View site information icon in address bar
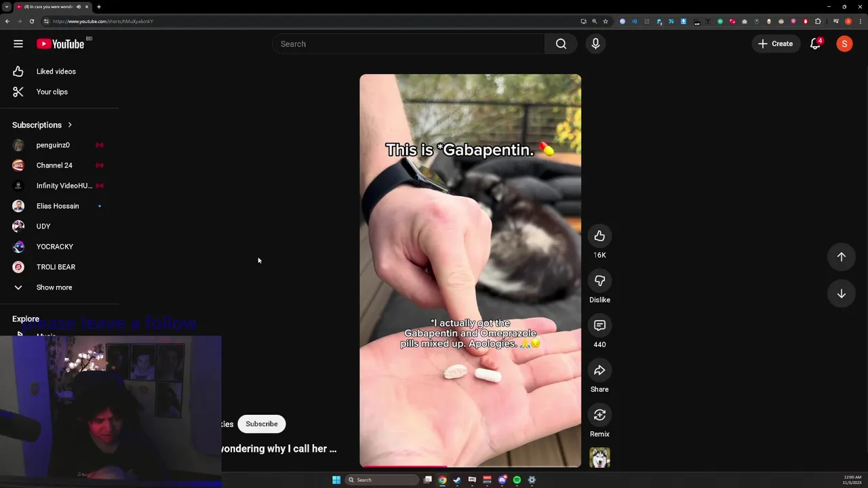The height and width of the screenshot is (488, 868). pyautogui.click(x=46, y=21)
